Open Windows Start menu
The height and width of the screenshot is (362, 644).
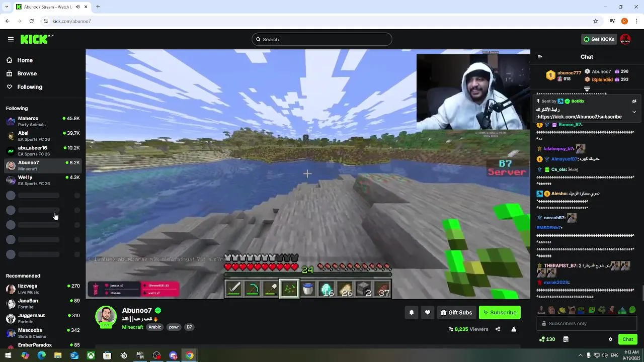tap(8, 355)
